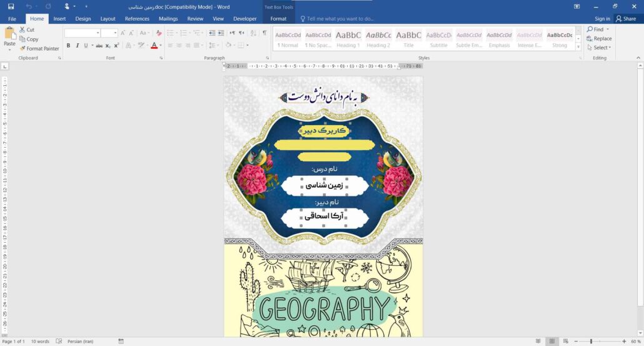Click the Superscript icon
Image resolution: width=644 pixels, height=346 pixels.
point(117,46)
